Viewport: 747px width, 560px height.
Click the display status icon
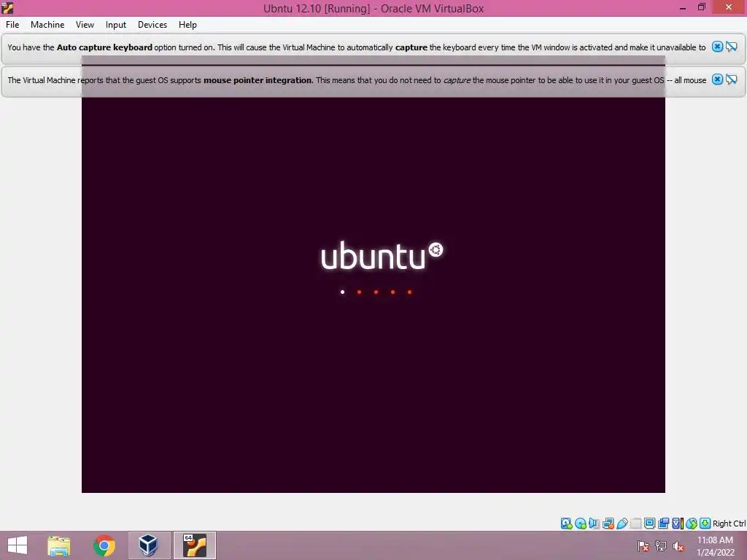649,524
